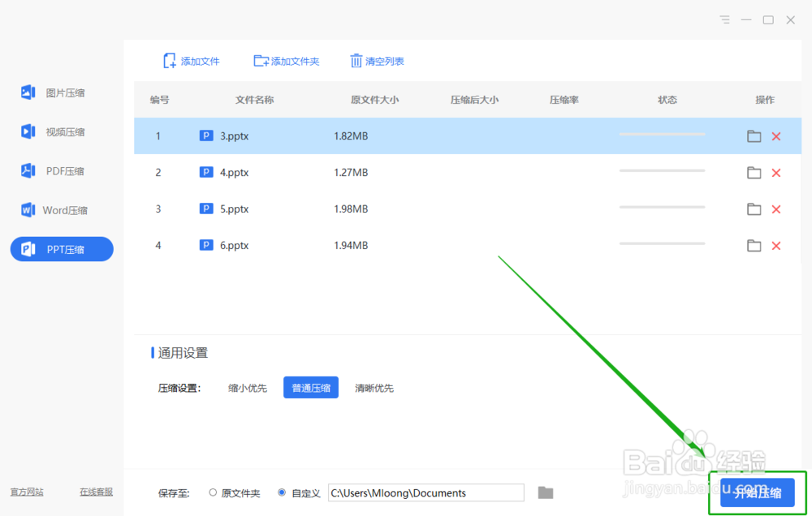Click progress bar in 3.pptx row
The height and width of the screenshot is (516, 812).
coord(662,134)
